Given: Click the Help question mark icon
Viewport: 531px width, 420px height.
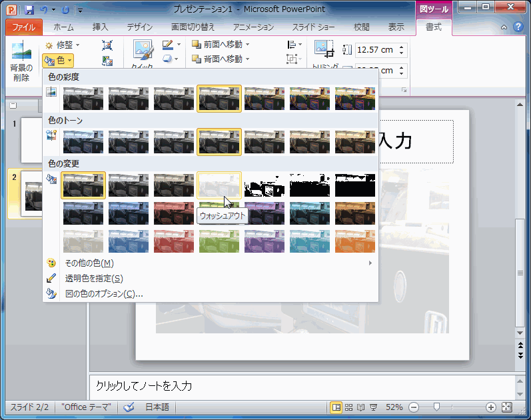Looking at the screenshot, I should point(518,27).
